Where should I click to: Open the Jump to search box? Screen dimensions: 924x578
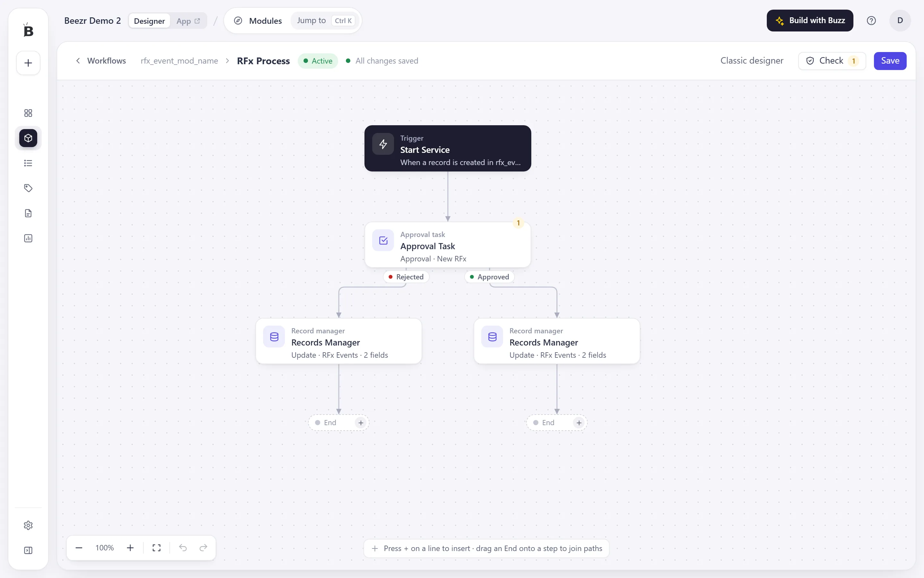tap(325, 21)
